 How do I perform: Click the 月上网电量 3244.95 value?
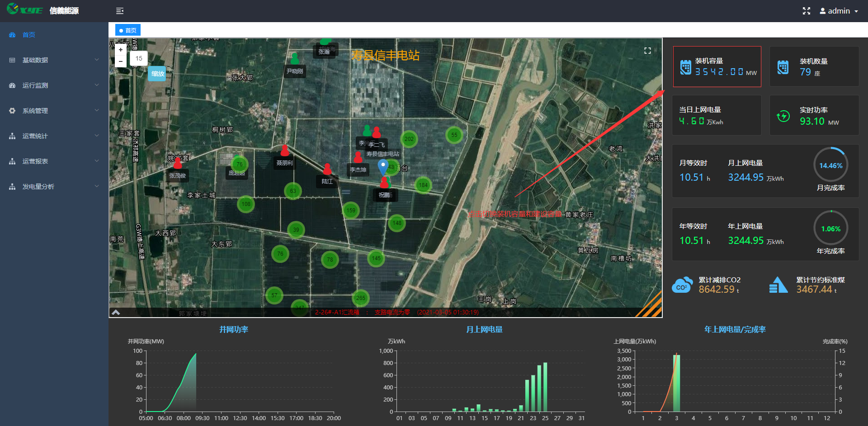point(745,178)
